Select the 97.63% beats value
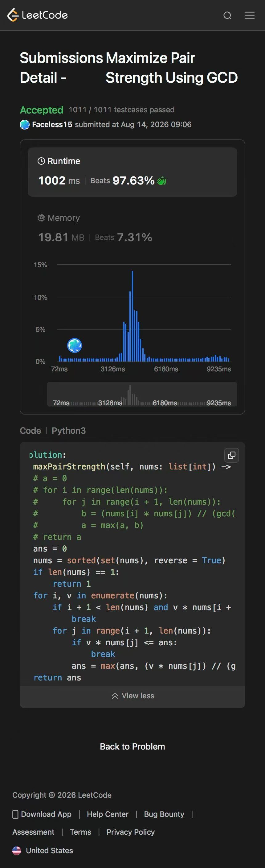This screenshot has height=868, width=265. [x=133, y=181]
